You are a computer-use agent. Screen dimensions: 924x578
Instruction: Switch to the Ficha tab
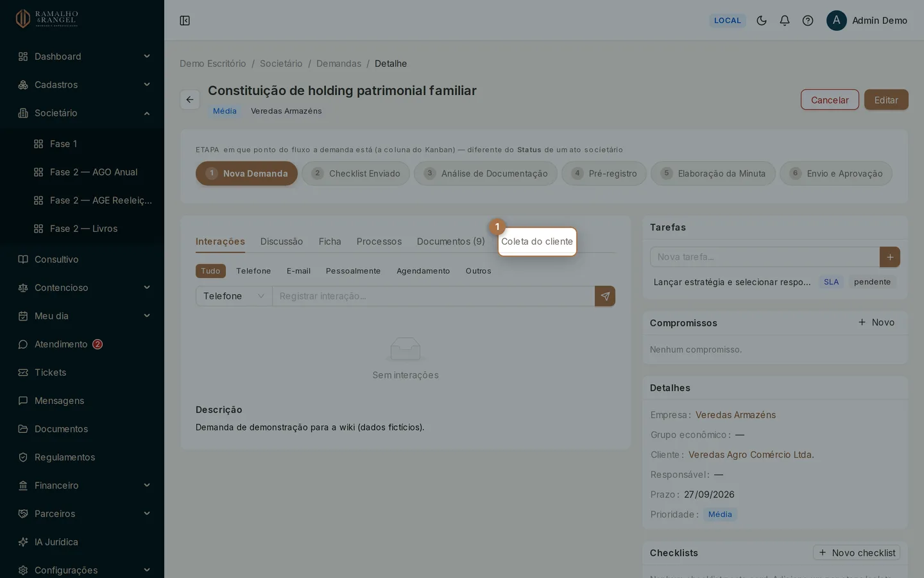click(x=330, y=241)
